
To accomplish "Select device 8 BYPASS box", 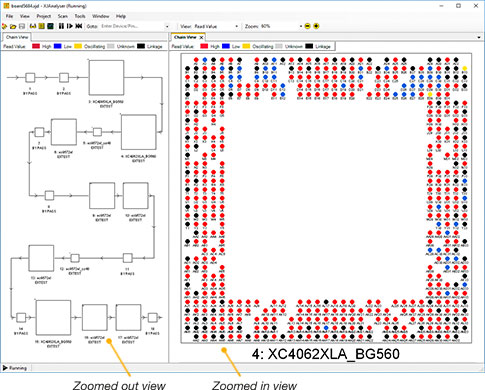I will (49, 195).
